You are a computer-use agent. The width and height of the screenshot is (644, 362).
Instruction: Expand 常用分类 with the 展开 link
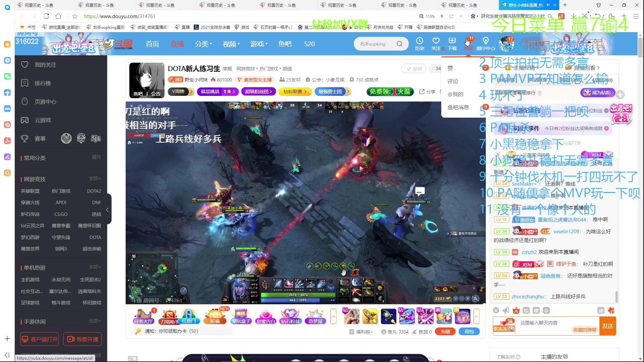[97, 157]
